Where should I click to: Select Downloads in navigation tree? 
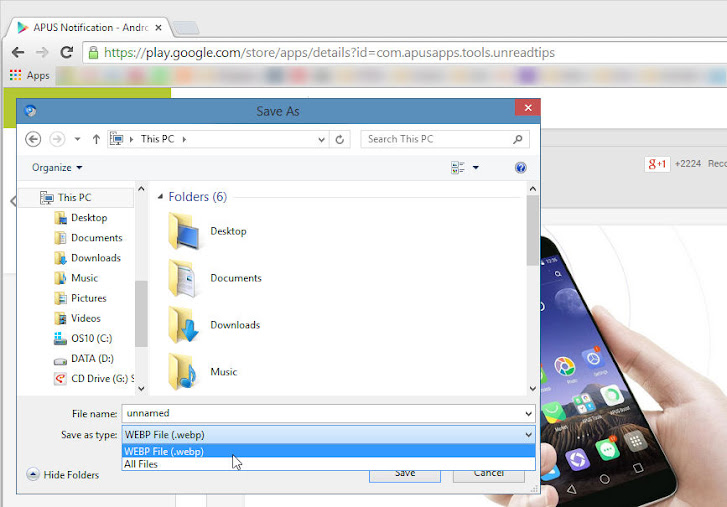tap(96, 258)
